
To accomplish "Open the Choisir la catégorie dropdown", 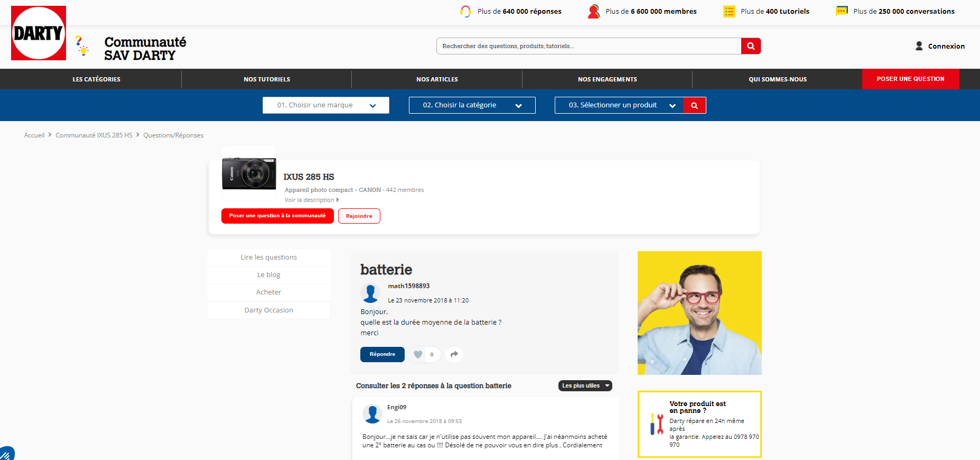I will point(472,105).
